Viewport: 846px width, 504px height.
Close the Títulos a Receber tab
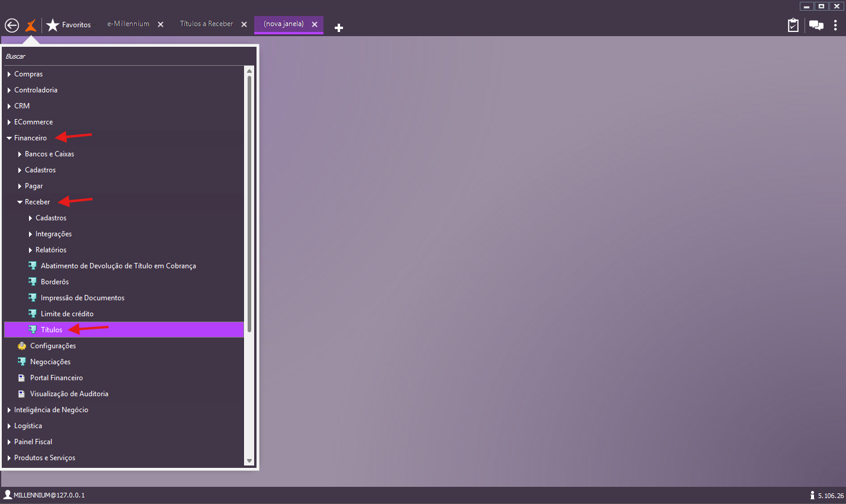(244, 24)
